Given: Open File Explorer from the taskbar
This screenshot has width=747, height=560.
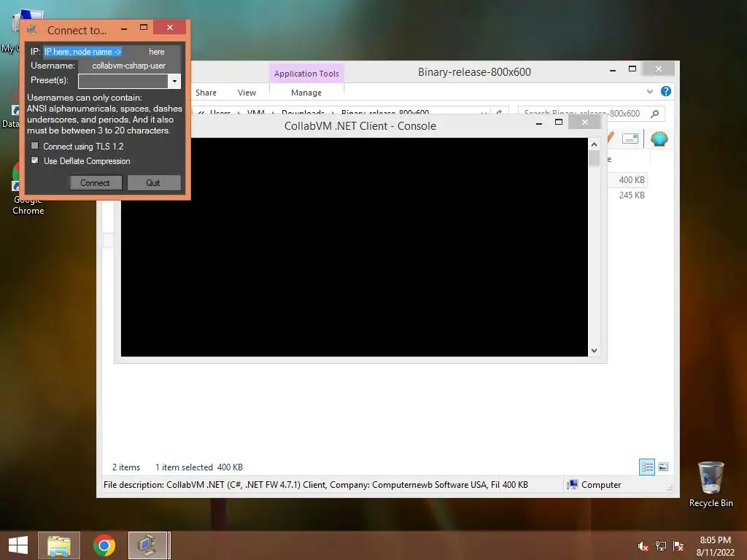Looking at the screenshot, I should tap(59, 545).
